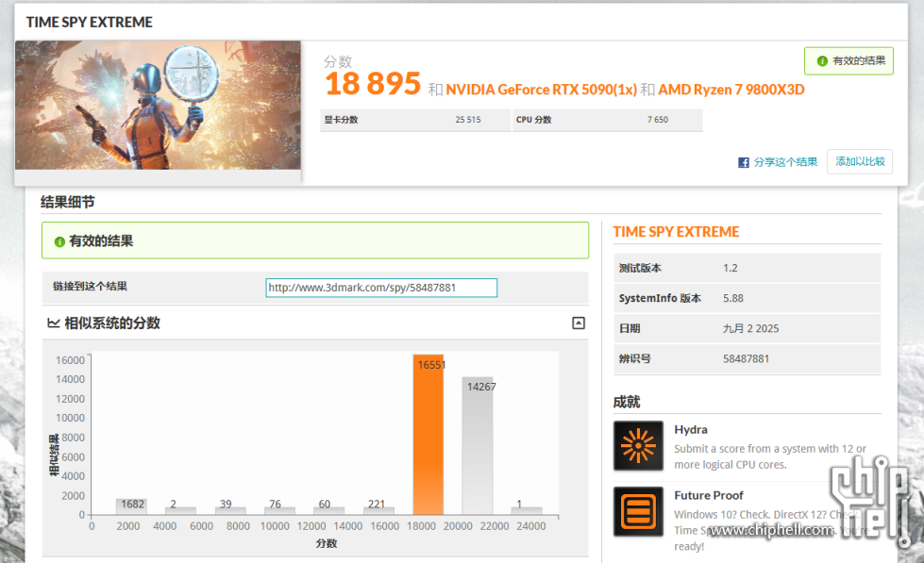924x563 pixels.
Task: Click the 有效的结果 text in green box
Action: coord(101,240)
